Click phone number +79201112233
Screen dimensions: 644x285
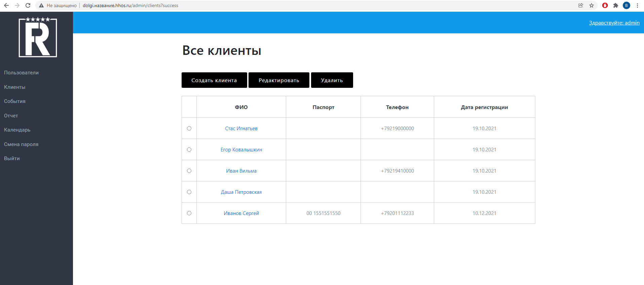(x=397, y=213)
